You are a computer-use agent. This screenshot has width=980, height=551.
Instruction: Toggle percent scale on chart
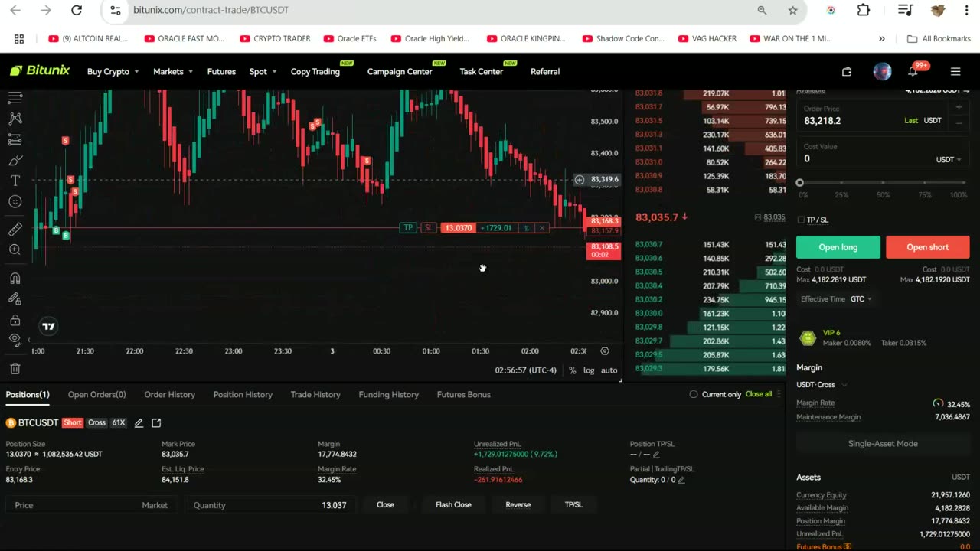pos(572,370)
